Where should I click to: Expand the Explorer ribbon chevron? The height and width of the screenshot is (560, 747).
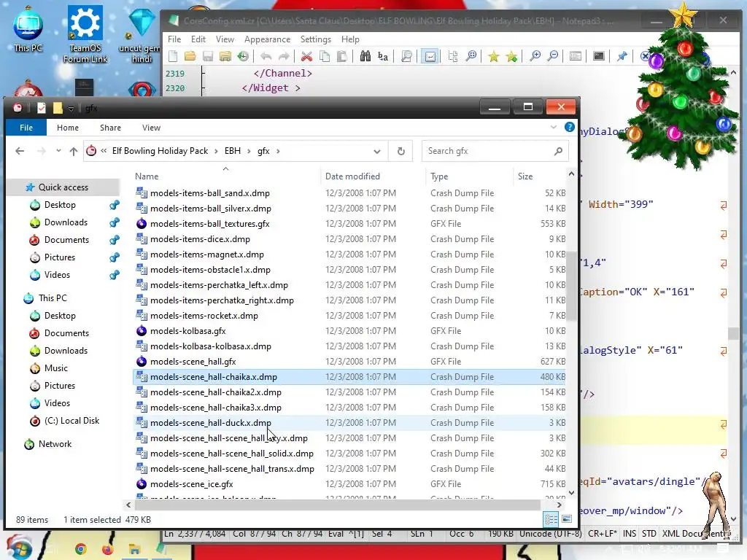[553, 127]
